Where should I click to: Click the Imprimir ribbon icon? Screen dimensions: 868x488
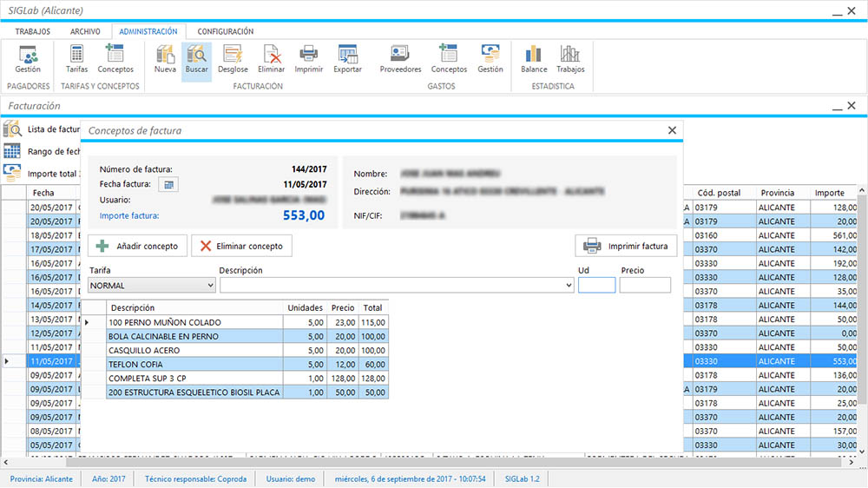tap(308, 59)
